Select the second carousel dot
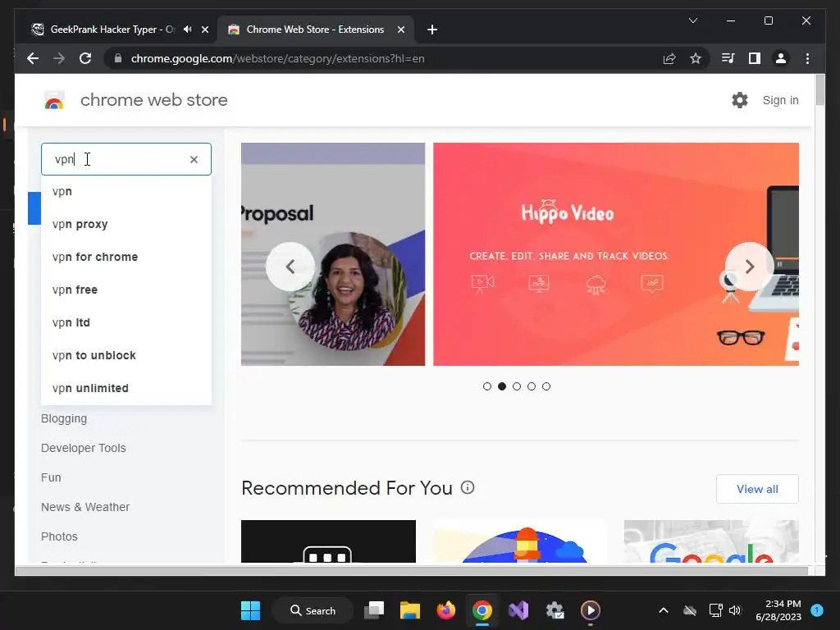 (502, 386)
